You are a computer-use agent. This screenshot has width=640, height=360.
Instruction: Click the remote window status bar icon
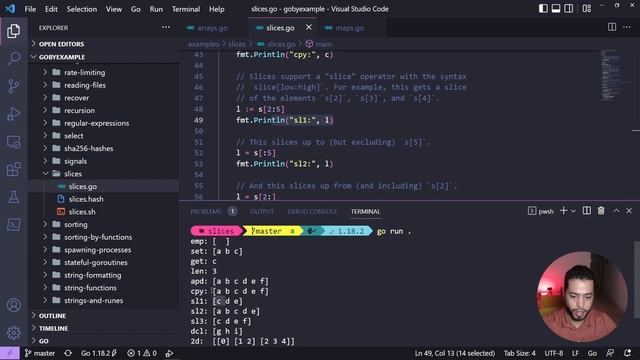(10, 353)
